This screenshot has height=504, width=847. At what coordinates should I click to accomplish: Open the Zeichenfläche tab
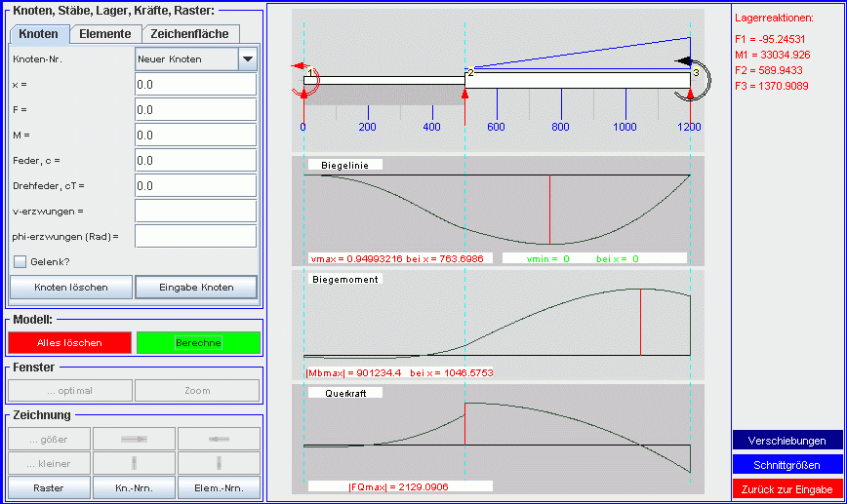(x=189, y=34)
